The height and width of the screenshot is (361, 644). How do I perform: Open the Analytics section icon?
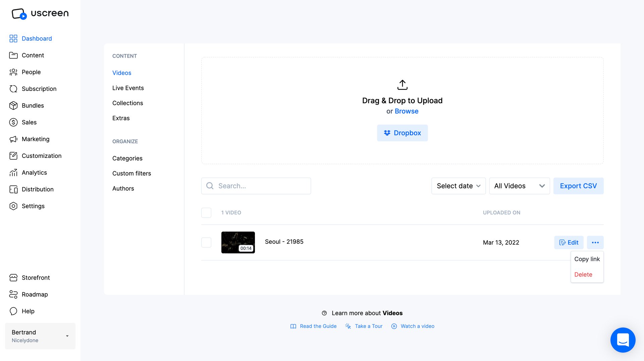[x=13, y=172]
